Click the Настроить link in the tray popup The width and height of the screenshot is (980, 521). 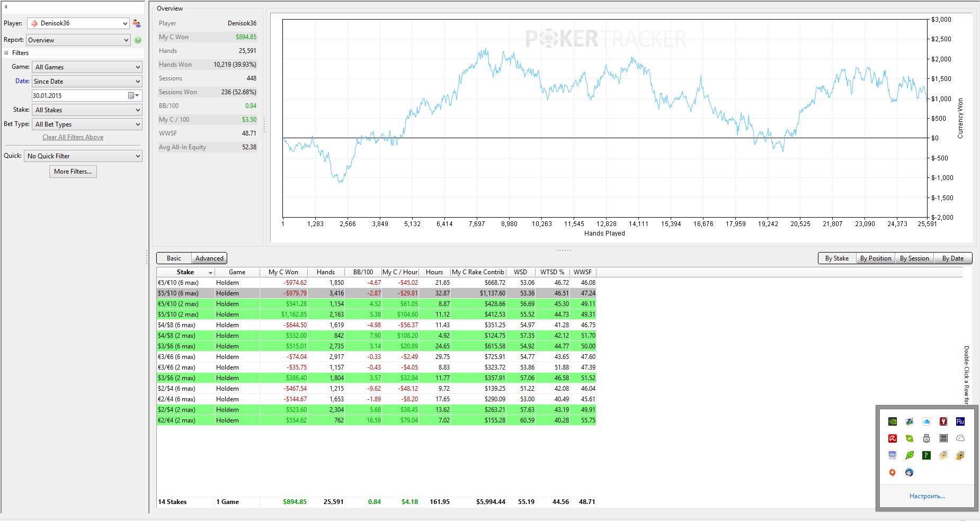(x=927, y=496)
